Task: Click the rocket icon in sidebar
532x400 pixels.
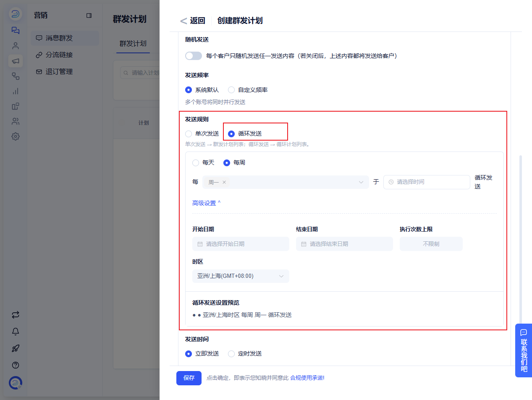Action: (x=16, y=348)
